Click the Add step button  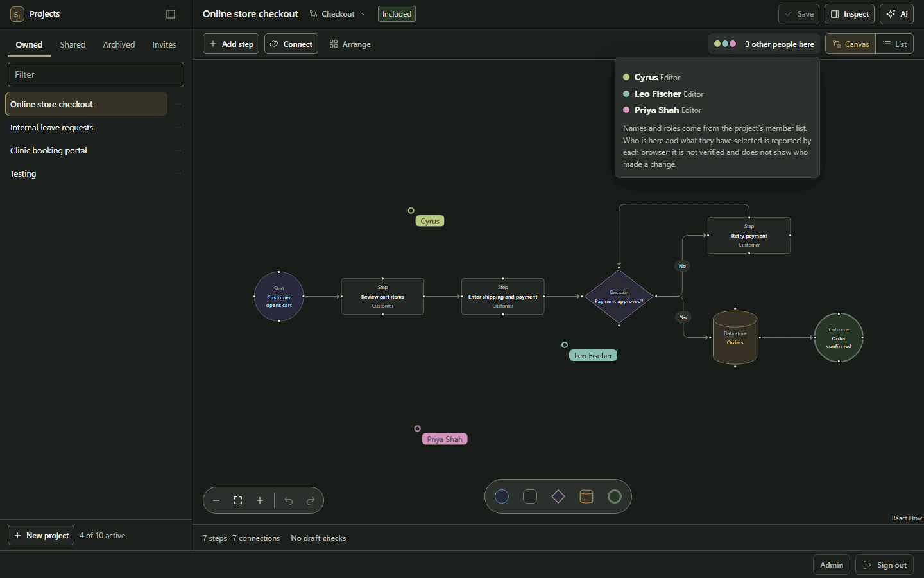pos(231,44)
